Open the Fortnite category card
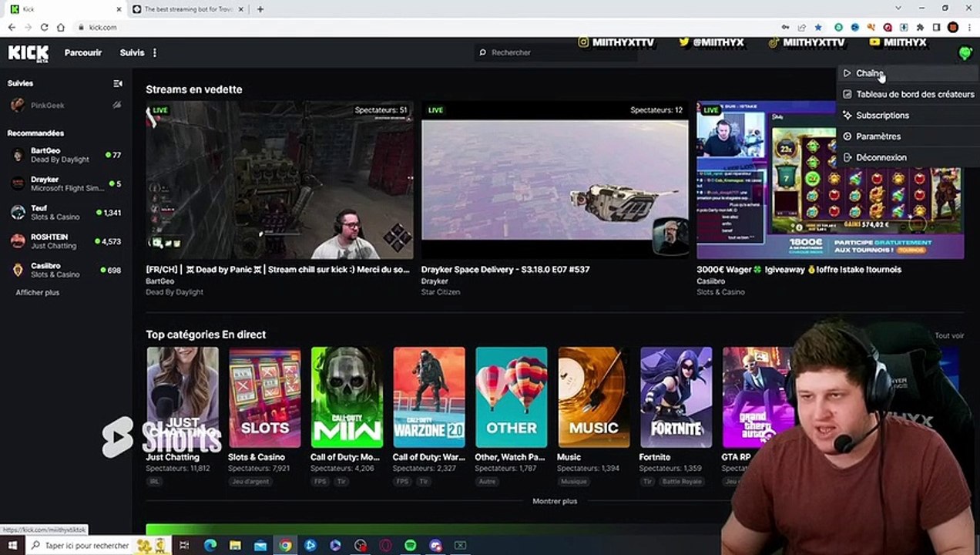Screen dimensions: 980x555 676,397
